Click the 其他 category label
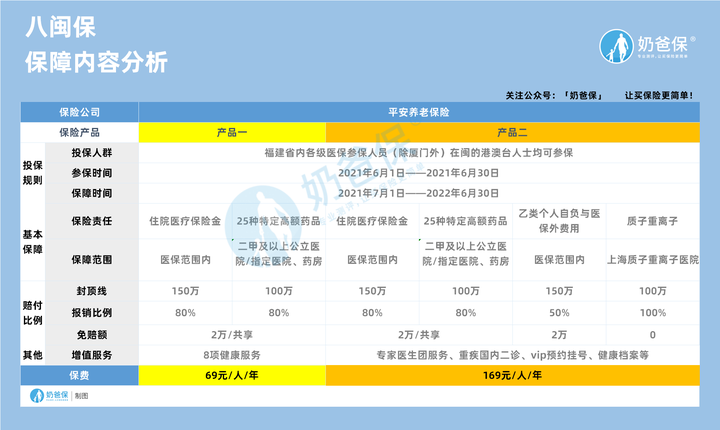Image resolution: width=720 pixels, height=430 pixels. (33, 355)
